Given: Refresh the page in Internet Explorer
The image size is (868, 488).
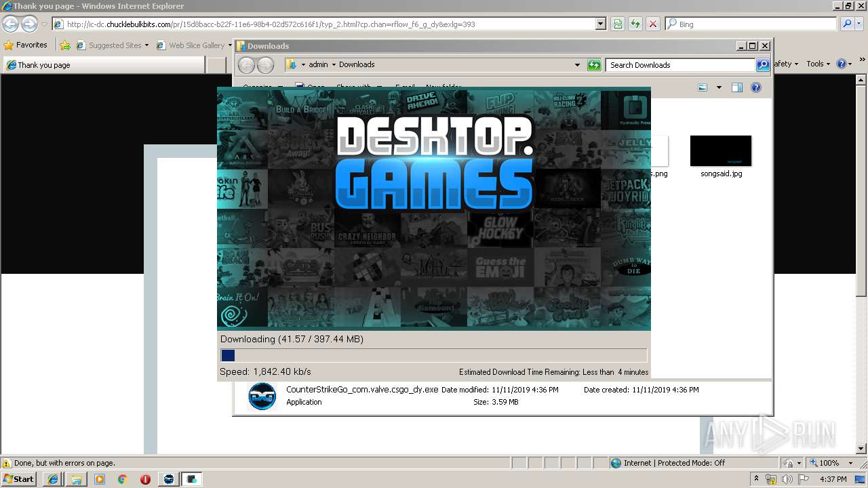Looking at the screenshot, I should (x=635, y=24).
